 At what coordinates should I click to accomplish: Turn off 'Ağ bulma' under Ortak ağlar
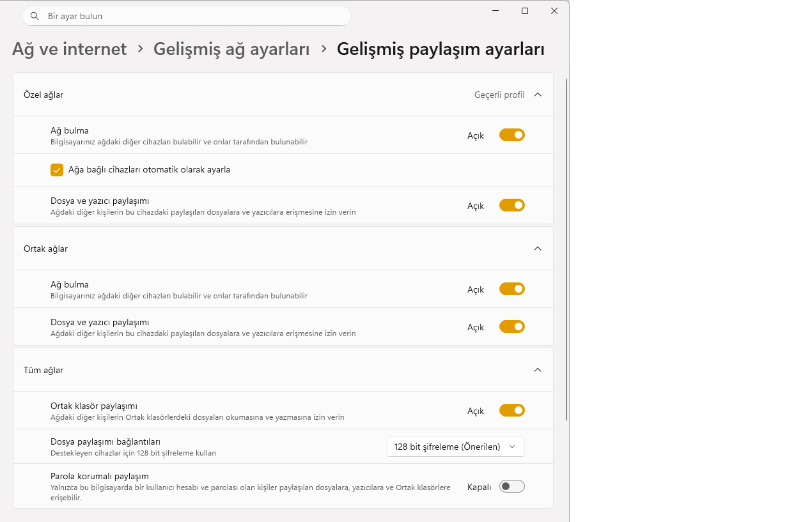[x=511, y=289]
